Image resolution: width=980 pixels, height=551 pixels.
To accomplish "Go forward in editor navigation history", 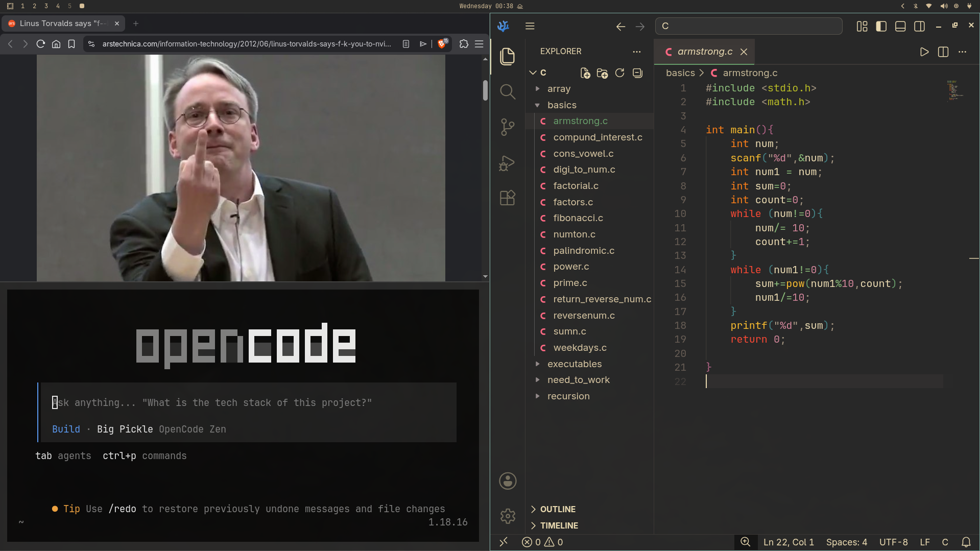I will pos(640,27).
